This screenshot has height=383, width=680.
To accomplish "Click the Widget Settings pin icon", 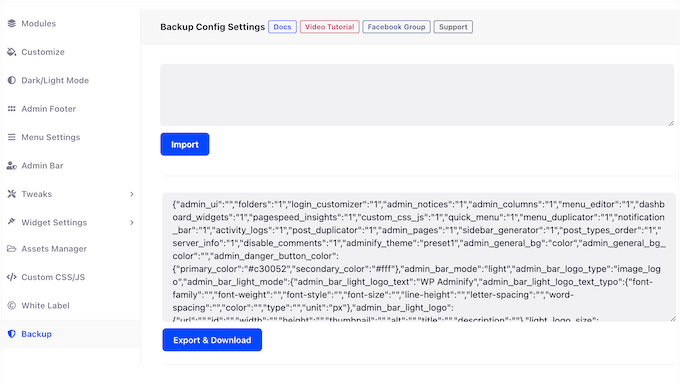I will [x=12, y=222].
